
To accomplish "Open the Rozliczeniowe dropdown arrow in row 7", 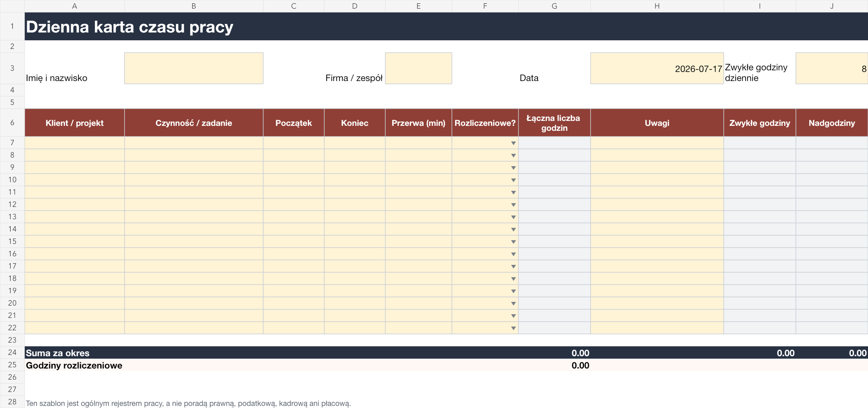I will coord(513,143).
